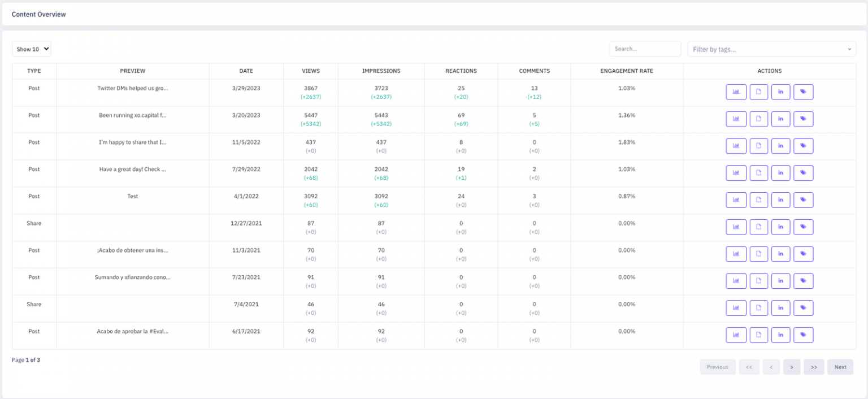This screenshot has height=399, width=868.
Task: Click tag icon for the 11/3/2021 post
Action: [x=803, y=254]
